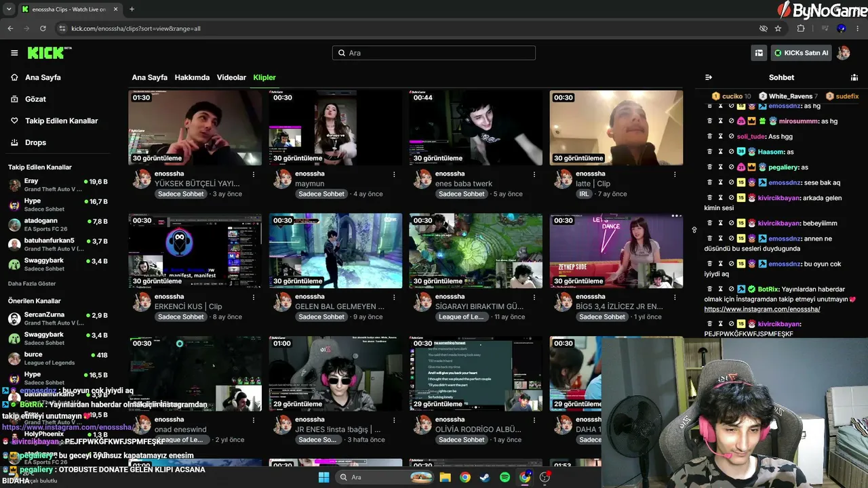Screen dimensions: 868x488
Task: Go back in browser history
Action: pyautogui.click(x=10, y=28)
